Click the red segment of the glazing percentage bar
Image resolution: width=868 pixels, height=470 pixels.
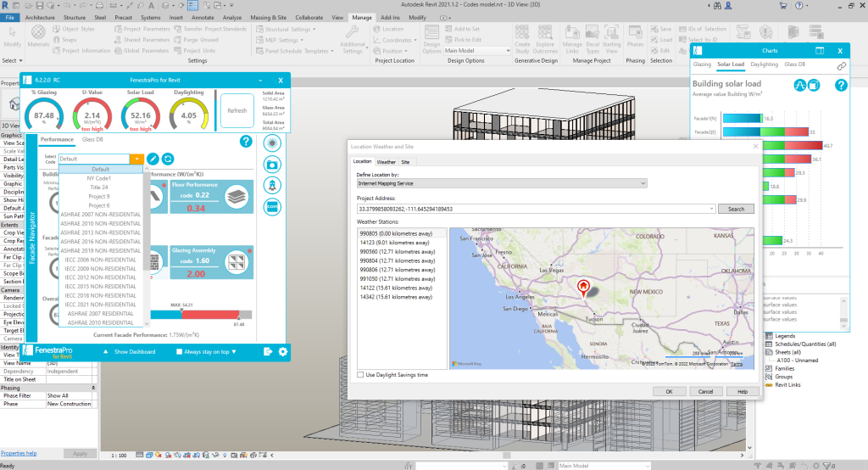coord(210,314)
